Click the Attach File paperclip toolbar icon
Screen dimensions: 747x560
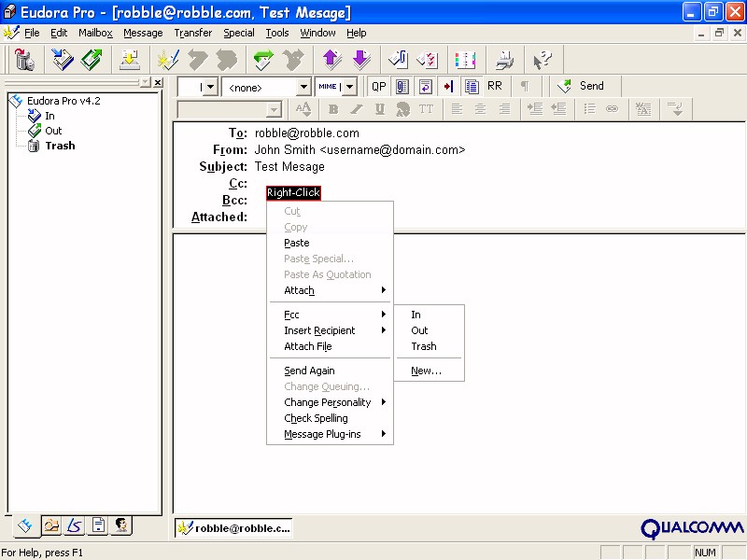coord(399,60)
